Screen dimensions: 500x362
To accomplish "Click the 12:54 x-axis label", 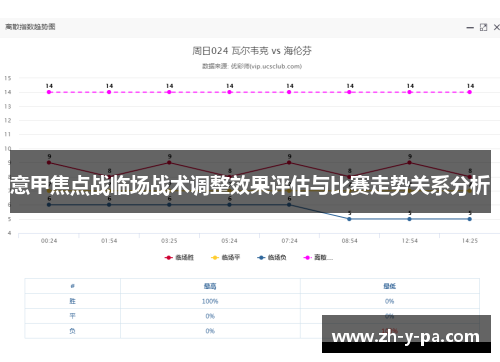I will 409,241.
